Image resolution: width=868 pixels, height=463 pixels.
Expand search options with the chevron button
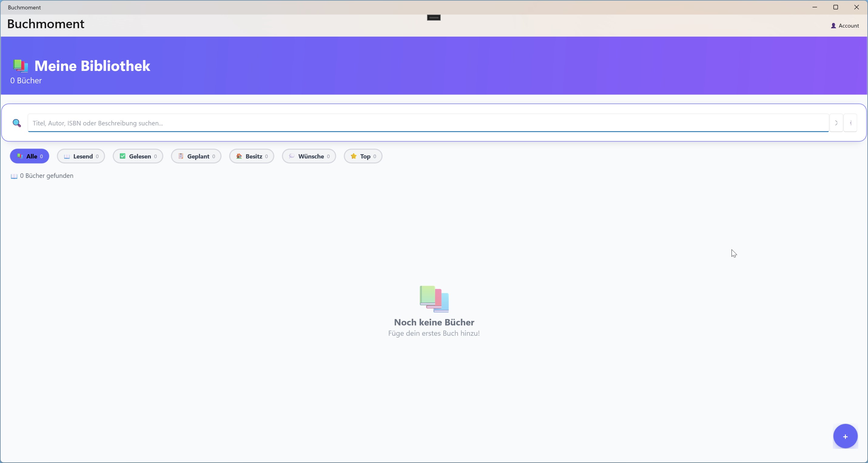tap(836, 123)
